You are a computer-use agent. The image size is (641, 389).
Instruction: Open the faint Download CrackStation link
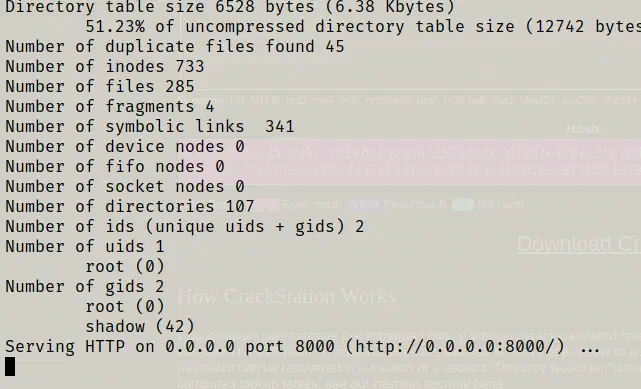[x=579, y=244]
